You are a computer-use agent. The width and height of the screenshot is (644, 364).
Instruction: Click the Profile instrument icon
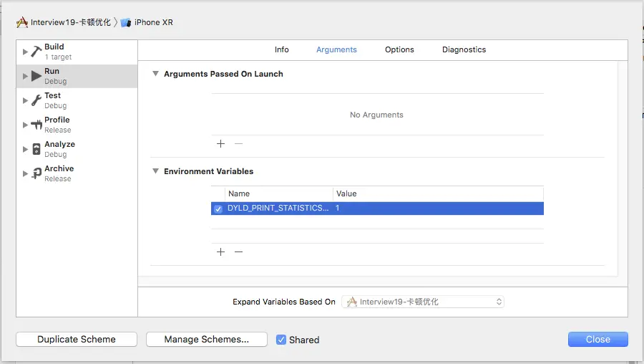(x=36, y=124)
